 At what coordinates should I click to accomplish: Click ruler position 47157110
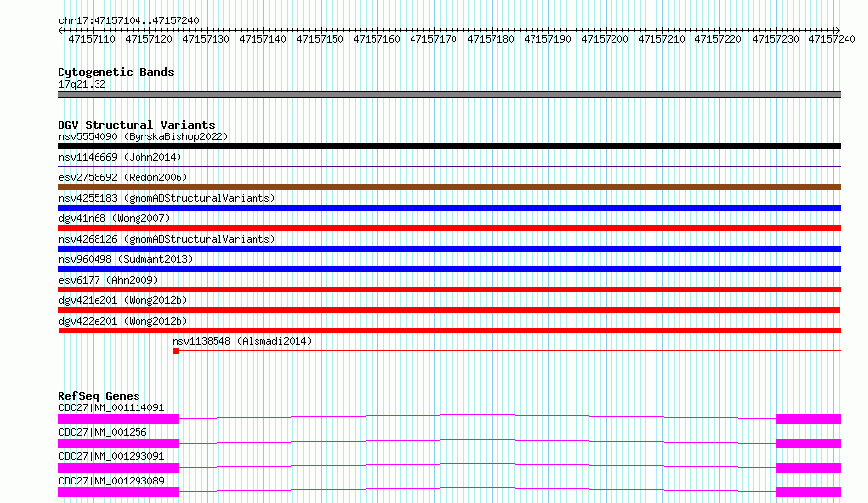click(92, 39)
